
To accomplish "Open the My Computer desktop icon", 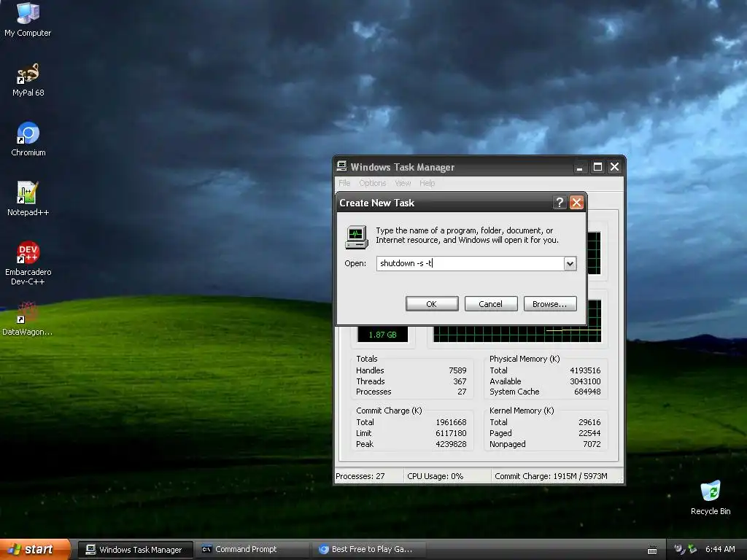I will pyautogui.click(x=28, y=19).
